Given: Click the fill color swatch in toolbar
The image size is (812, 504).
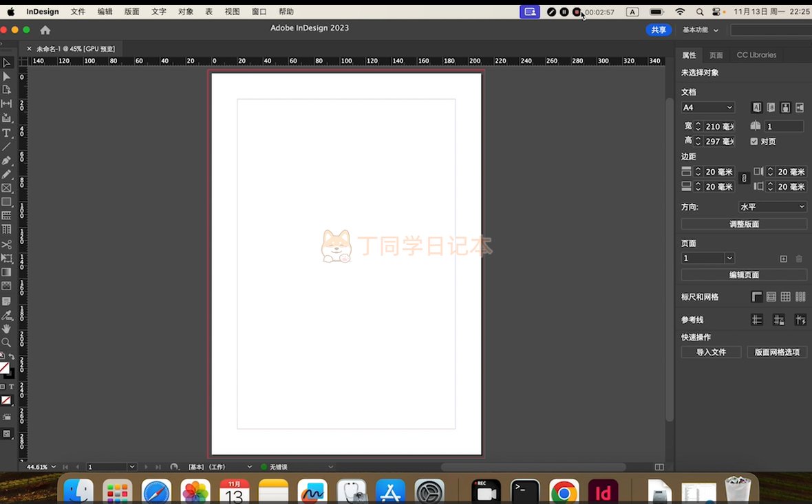Looking at the screenshot, I should coord(4,368).
